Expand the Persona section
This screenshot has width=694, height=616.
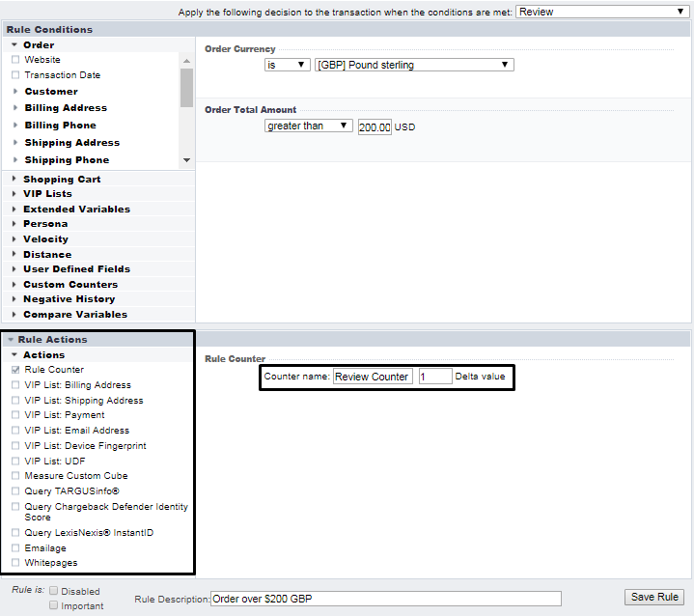coord(14,224)
